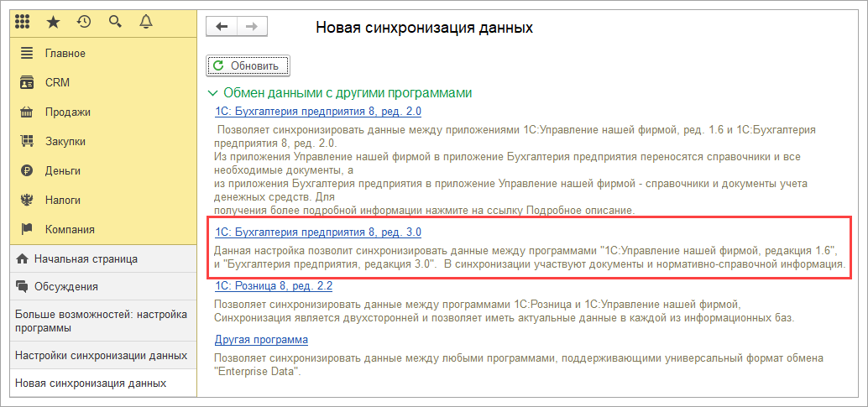Click text starting "Данная настройка позволит синхронизировать"
Viewport: 868px width, 407px height.
530,257
